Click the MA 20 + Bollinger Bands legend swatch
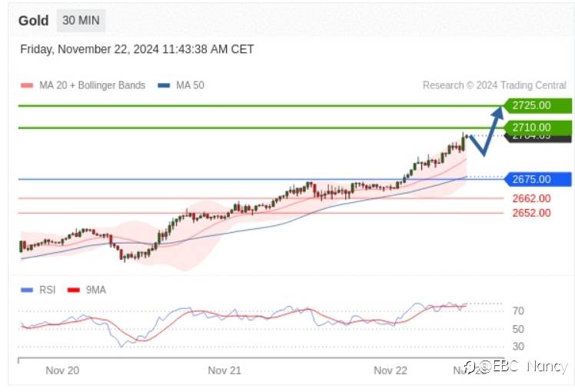The image size is (575, 392). [x=27, y=85]
